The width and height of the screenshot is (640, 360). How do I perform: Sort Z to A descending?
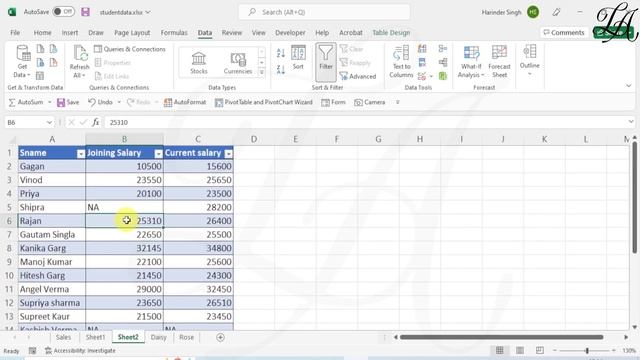click(280, 70)
